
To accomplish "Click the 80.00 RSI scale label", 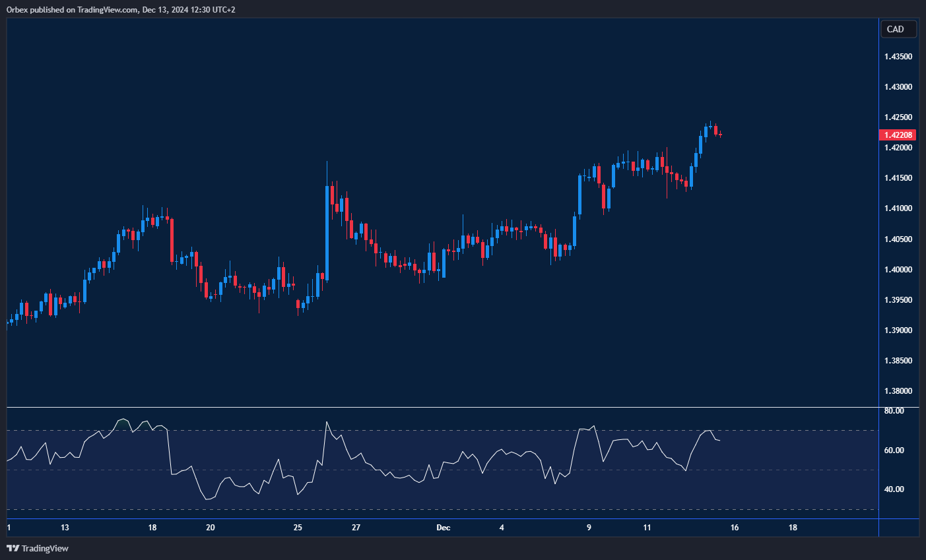I will coord(894,411).
